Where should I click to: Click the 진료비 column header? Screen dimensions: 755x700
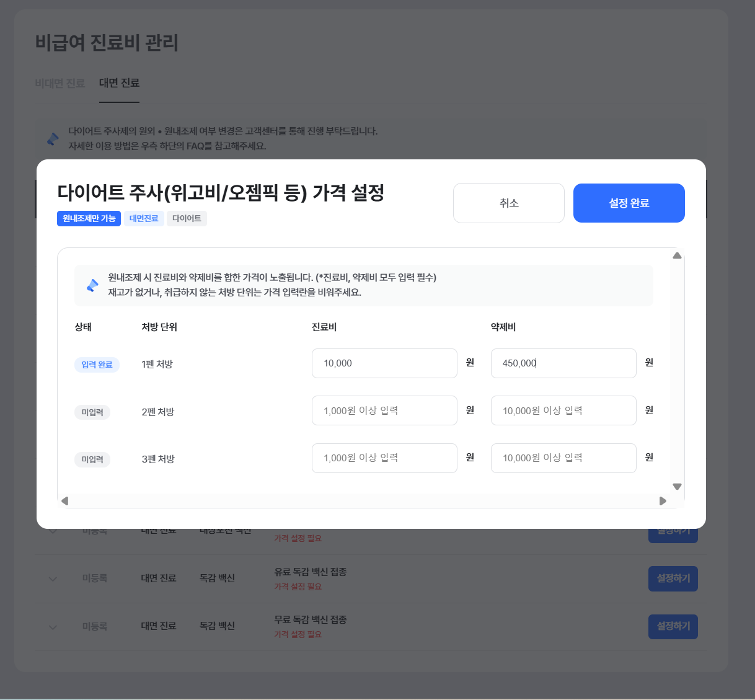(324, 327)
